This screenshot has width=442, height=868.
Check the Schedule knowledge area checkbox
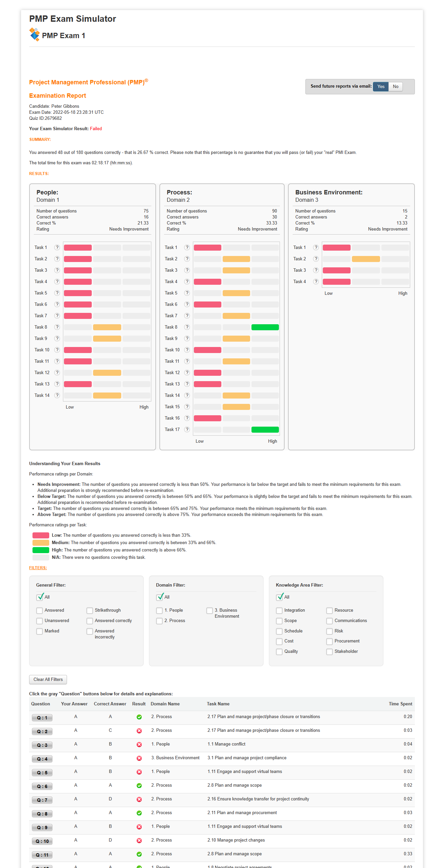(279, 631)
